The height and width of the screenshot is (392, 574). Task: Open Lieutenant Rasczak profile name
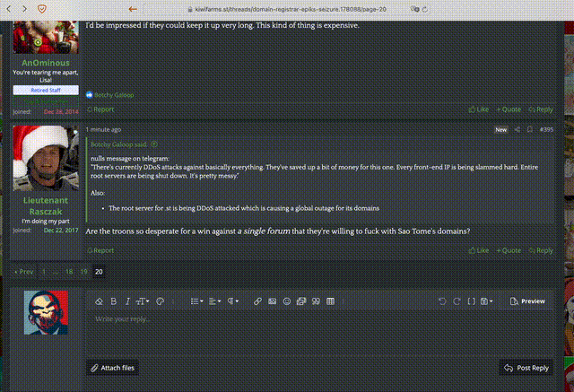coord(46,205)
